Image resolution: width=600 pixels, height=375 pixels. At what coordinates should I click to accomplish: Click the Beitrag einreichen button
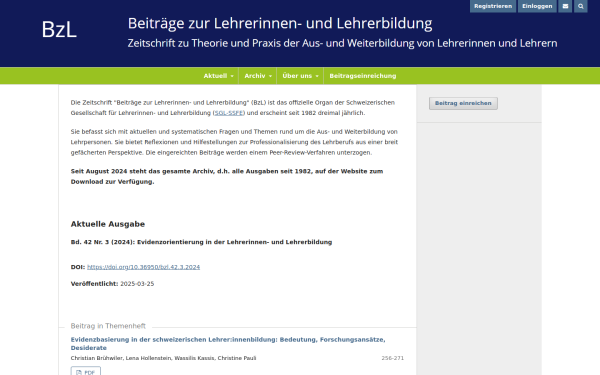click(463, 103)
